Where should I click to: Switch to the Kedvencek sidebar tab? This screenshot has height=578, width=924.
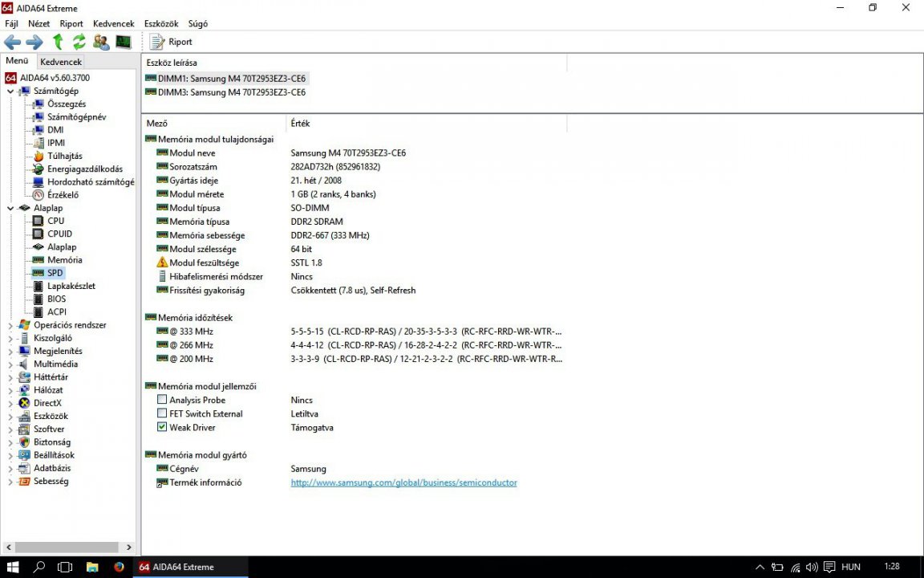(61, 61)
